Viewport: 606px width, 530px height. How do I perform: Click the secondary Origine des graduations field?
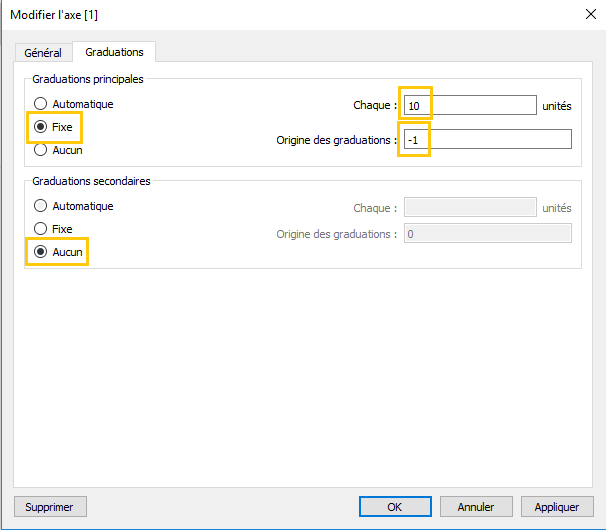coord(487,233)
